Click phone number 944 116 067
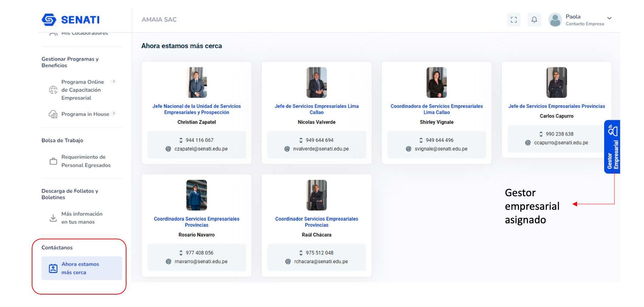 pos(199,140)
